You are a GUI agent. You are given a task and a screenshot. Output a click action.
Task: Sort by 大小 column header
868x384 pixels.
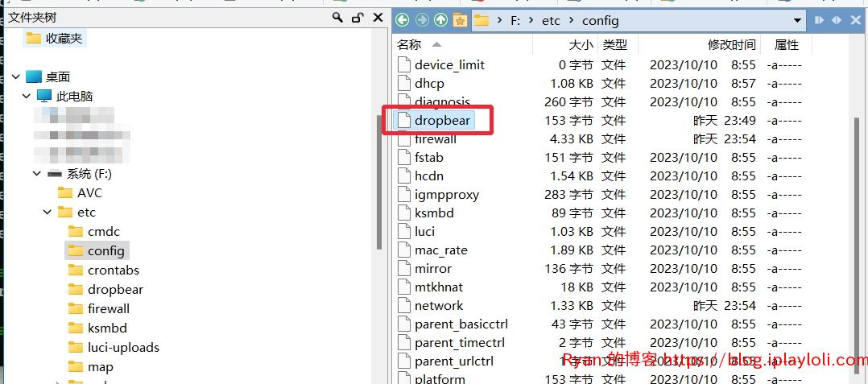pyautogui.click(x=581, y=45)
